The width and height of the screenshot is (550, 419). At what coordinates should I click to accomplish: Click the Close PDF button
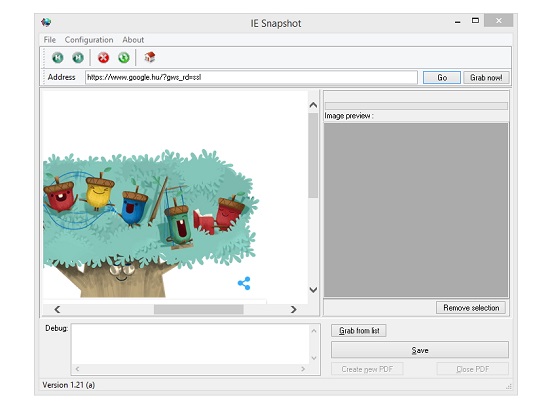click(x=472, y=369)
